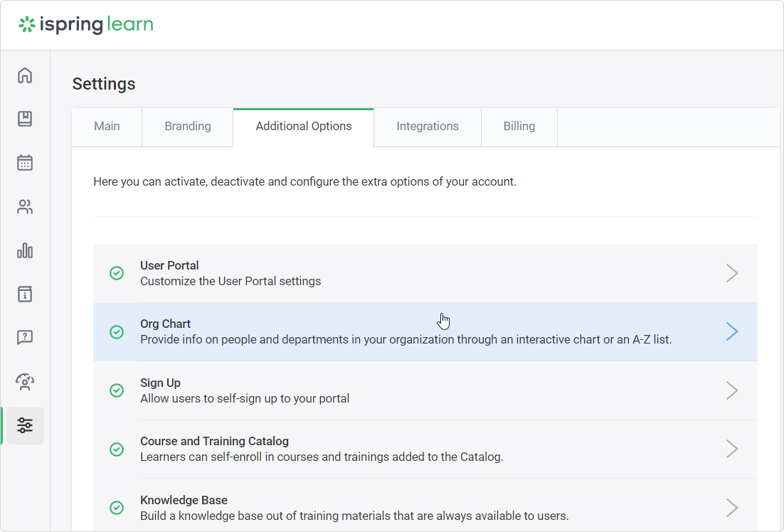Open the Integrations tab

(x=427, y=126)
